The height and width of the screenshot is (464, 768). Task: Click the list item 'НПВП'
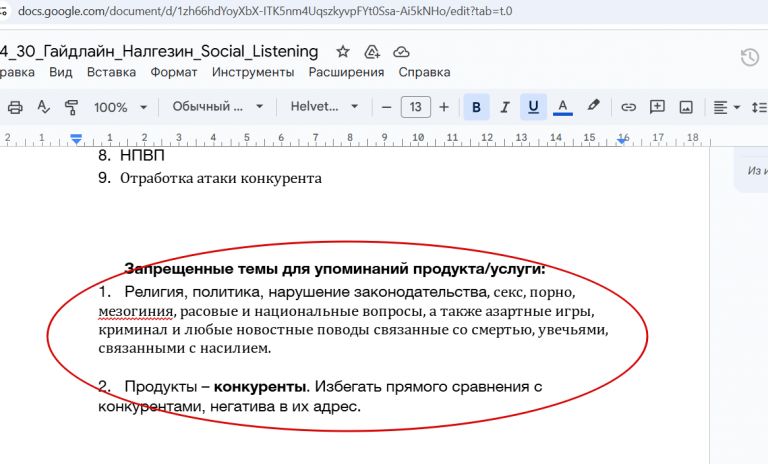(142, 155)
